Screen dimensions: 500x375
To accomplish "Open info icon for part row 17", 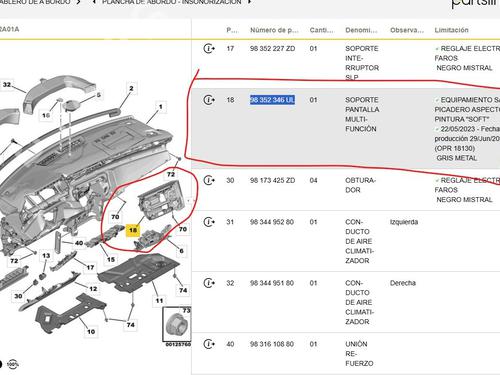I will pos(209,49).
